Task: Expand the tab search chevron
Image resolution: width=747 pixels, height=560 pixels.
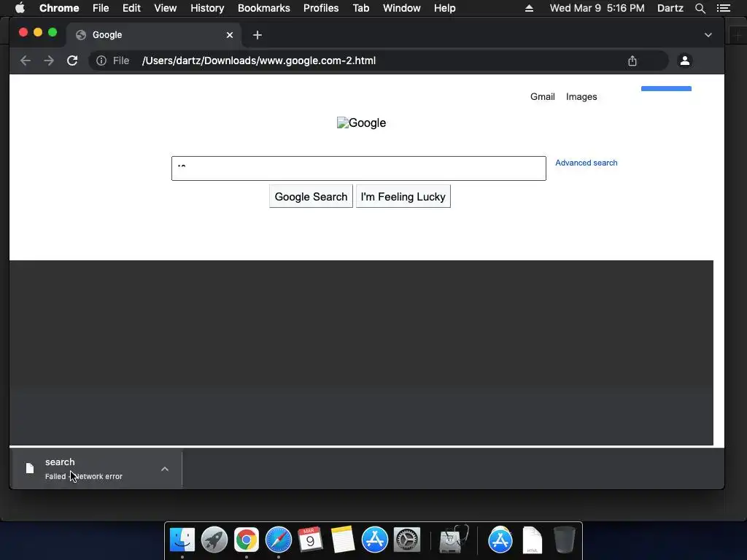Action: 708,35
